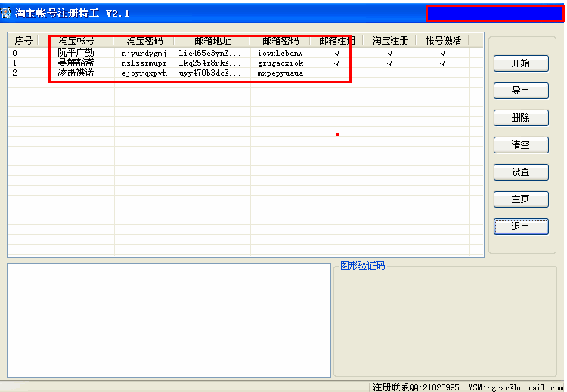Click row 1 淘宝注册 checkmark

[x=390, y=63]
